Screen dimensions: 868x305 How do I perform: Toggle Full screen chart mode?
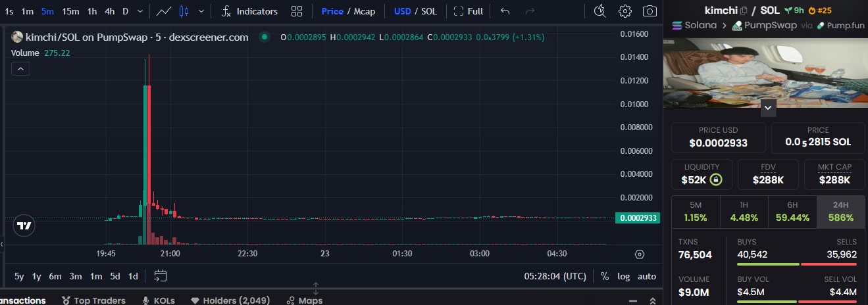(x=469, y=11)
